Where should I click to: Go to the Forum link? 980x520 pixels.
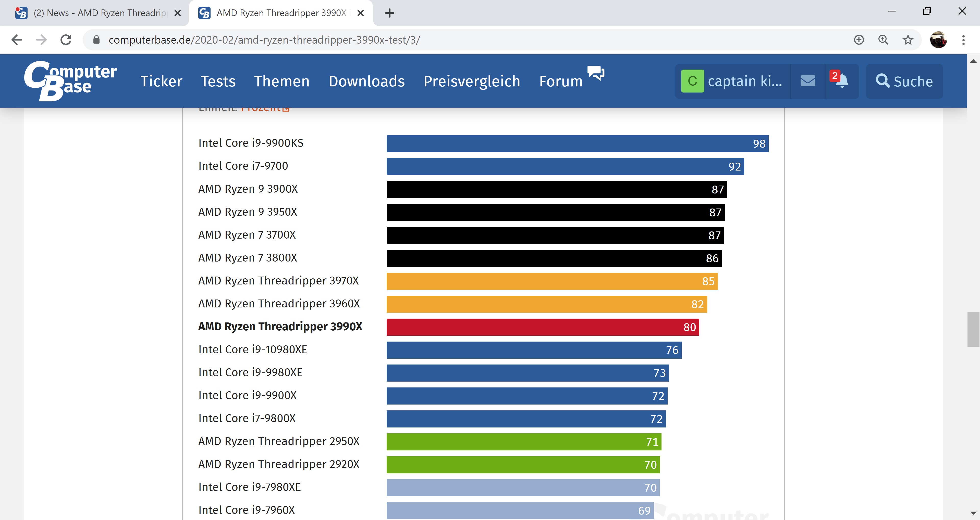coord(561,81)
